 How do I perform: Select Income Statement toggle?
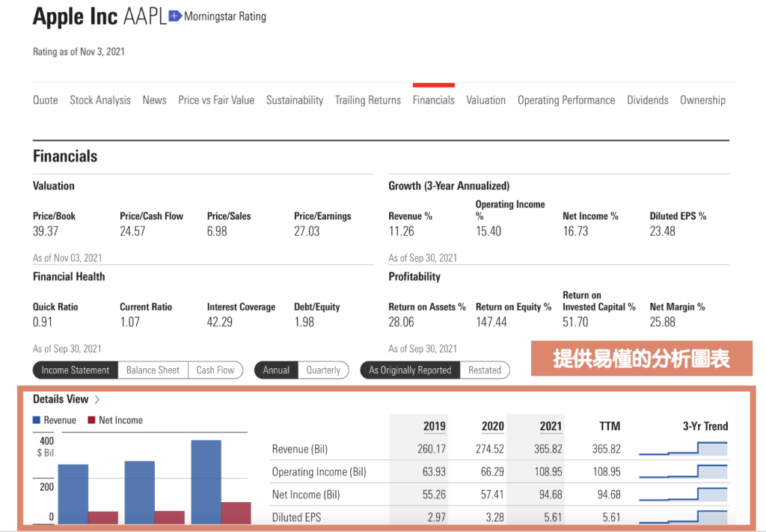(76, 370)
